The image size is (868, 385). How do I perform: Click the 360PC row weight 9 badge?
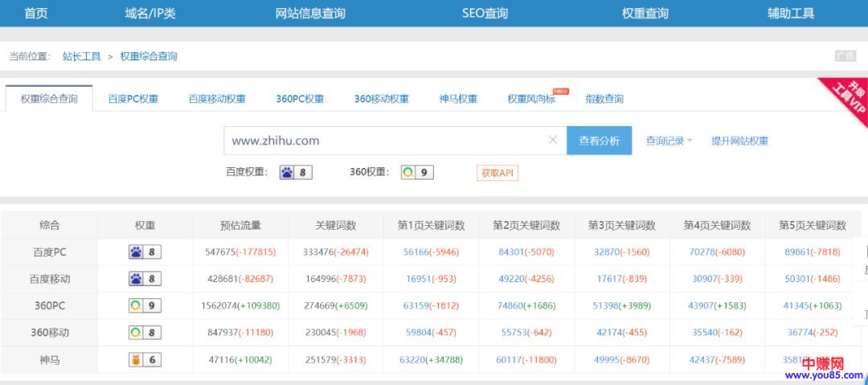pyautogui.click(x=145, y=305)
